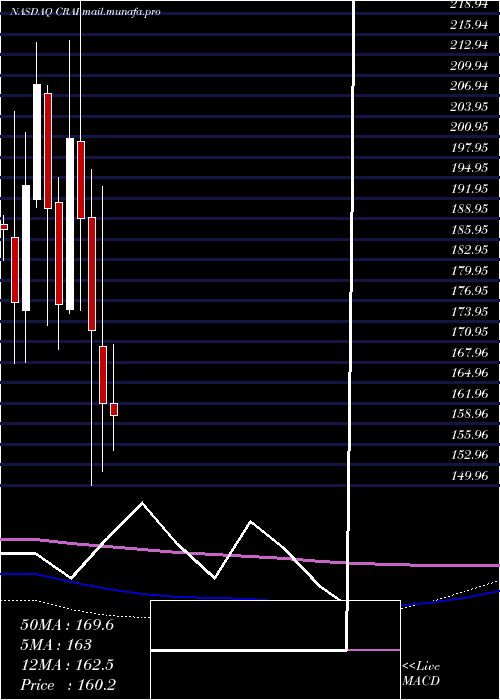Select the 206.94 price label
Screen dimensions: 500x700
[x=469, y=86]
